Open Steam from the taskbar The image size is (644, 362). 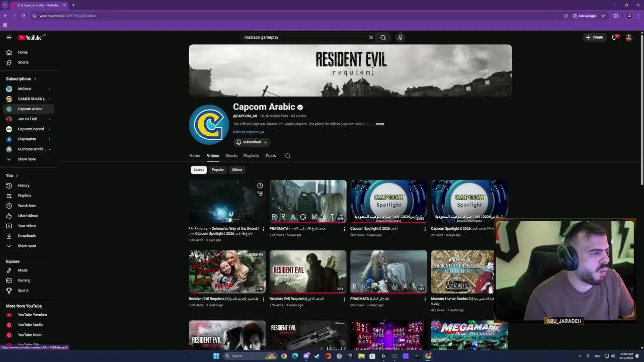[x=317, y=356]
